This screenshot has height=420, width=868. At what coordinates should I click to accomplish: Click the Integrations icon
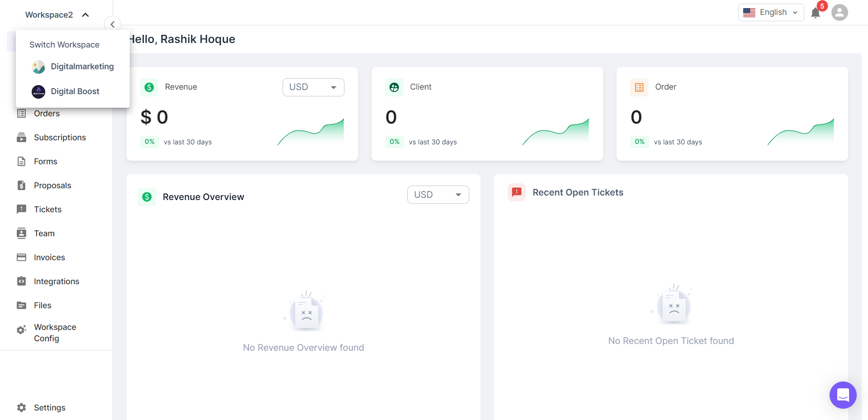point(21,281)
